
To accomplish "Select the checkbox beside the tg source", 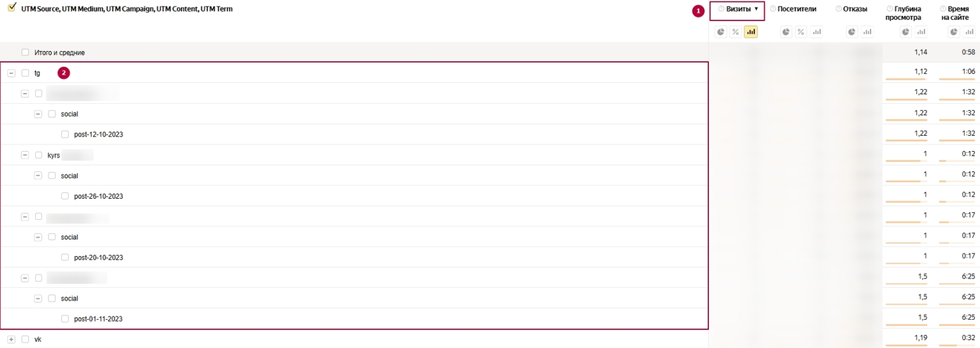I will coord(25,73).
